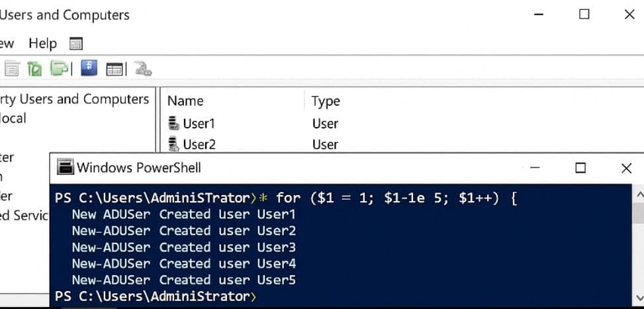Select the domain node ending in 'local'
The width and height of the screenshot is (644, 309).
click(x=13, y=118)
